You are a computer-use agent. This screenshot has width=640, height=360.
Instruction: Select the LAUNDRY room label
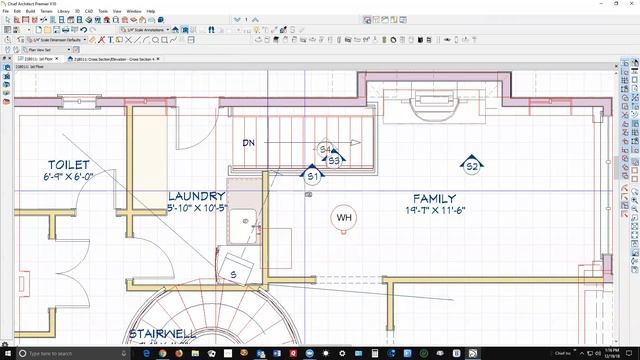(197, 196)
